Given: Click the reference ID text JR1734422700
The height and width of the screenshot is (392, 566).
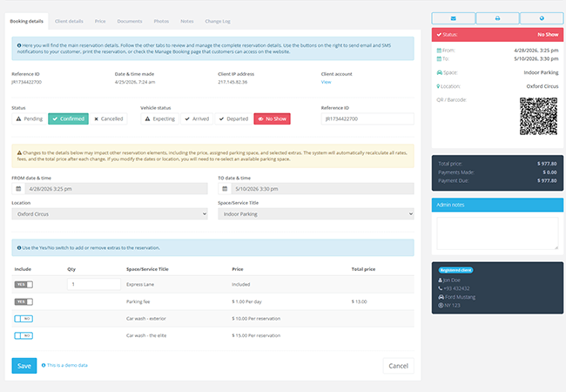Looking at the screenshot, I should coord(27,82).
